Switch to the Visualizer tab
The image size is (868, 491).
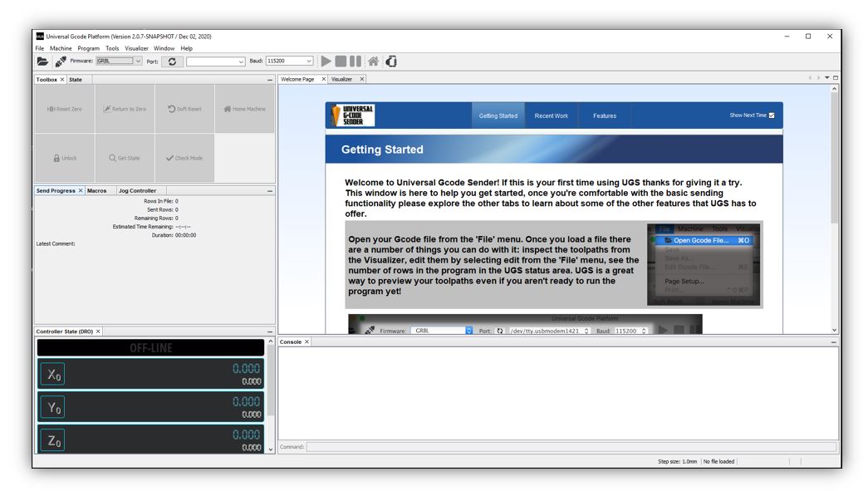tap(341, 79)
